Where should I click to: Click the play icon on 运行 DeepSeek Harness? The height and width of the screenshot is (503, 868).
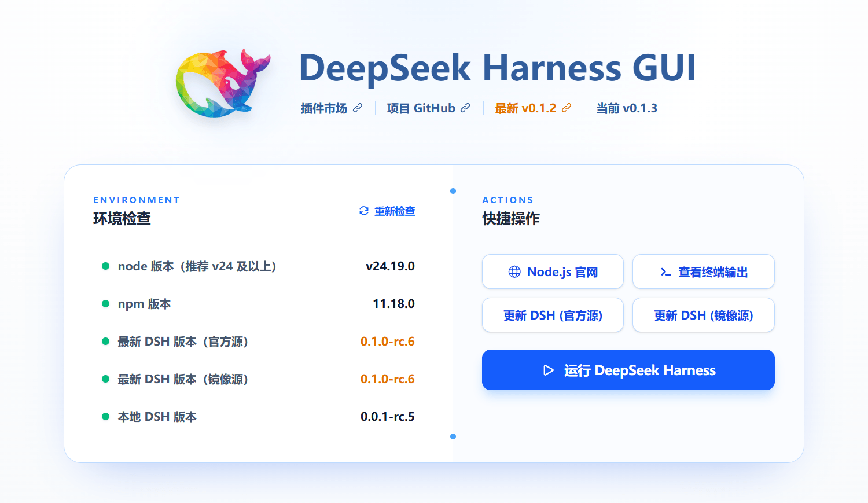pos(549,370)
